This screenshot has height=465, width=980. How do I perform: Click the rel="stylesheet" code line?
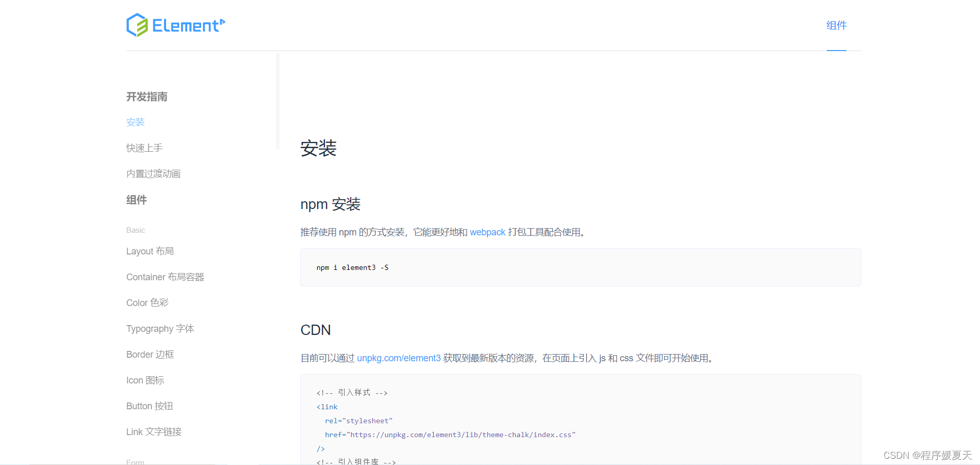click(359, 421)
